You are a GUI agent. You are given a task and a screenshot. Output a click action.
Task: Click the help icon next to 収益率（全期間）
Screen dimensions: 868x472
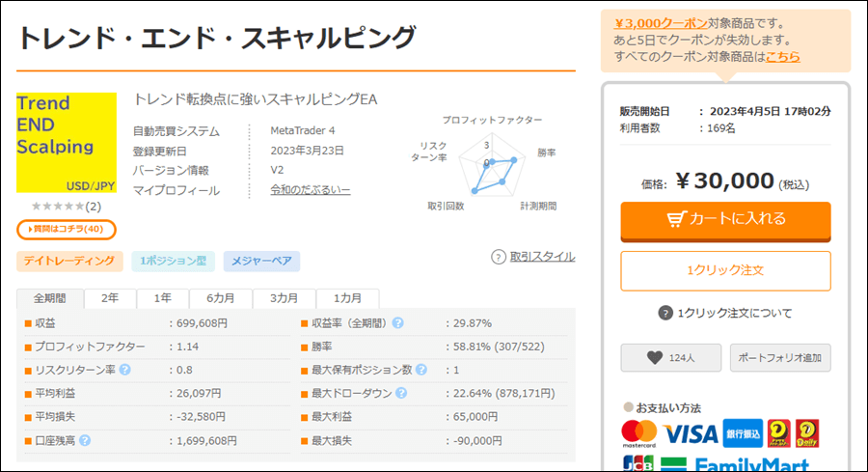[397, 323]
